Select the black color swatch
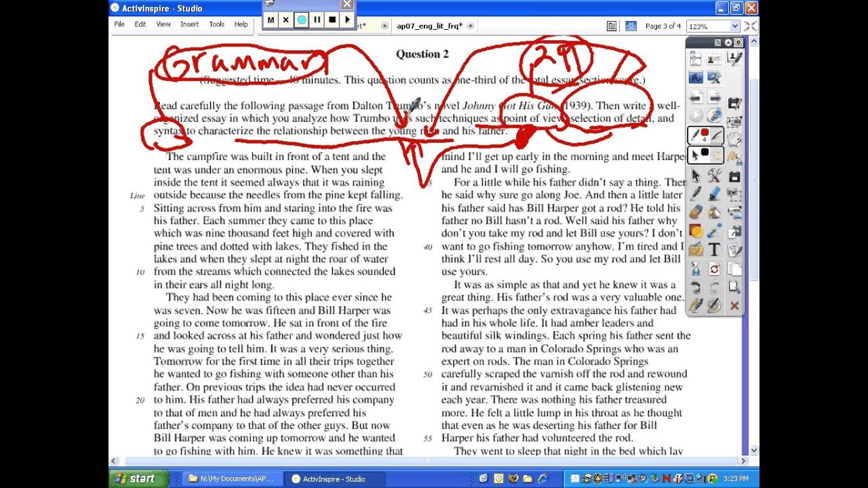The width and height of the screenshot is (868, 488). pyautogui.click(x=705, y=152)
